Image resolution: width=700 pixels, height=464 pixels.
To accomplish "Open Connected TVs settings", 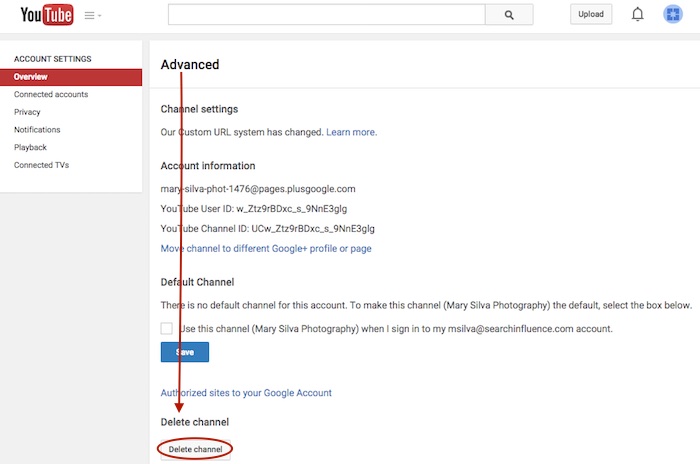I will click(41, 165).
